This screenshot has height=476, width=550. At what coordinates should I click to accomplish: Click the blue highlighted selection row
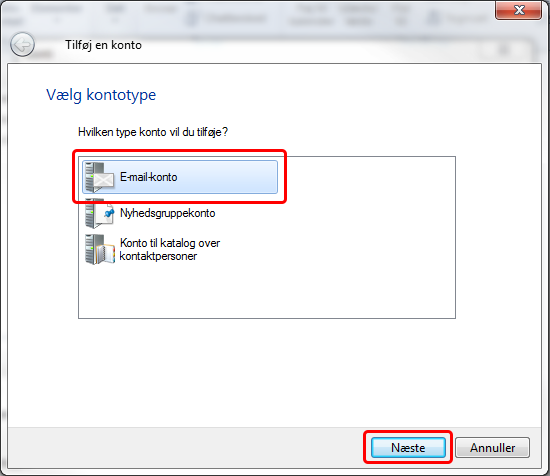(x=180, y=177)
